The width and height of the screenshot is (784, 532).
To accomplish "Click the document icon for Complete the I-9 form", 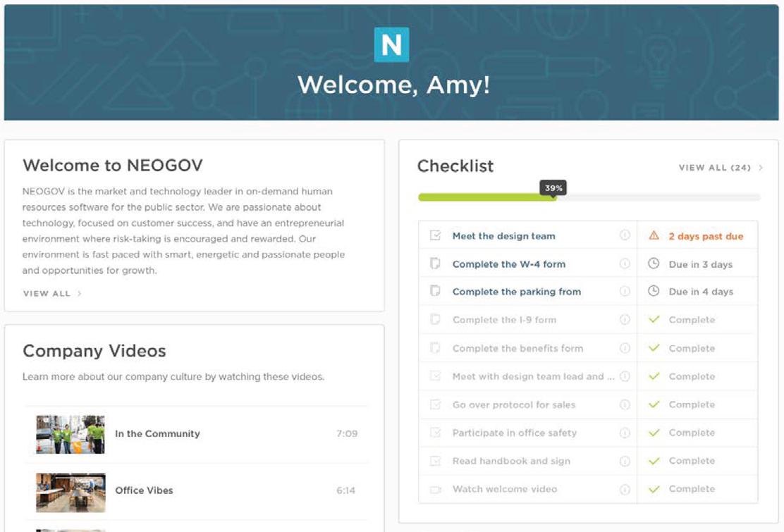I will (x=435, y=319).
